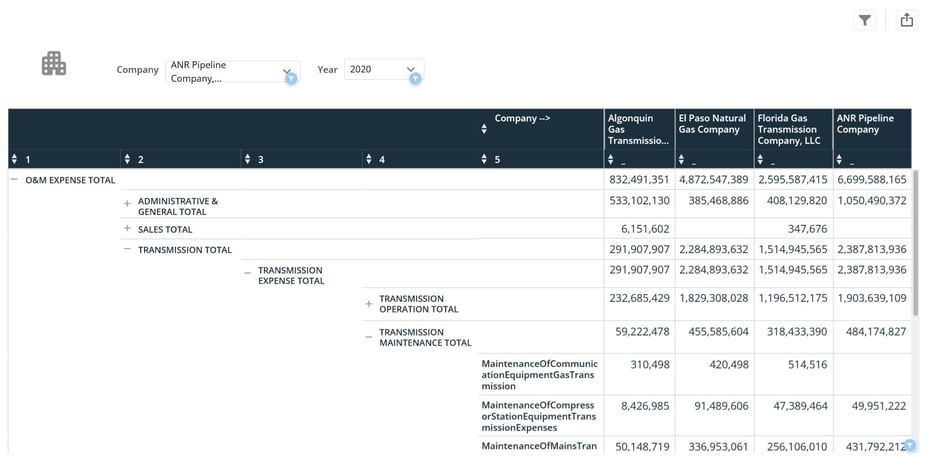927x457 pixels.
Task: Click the export/share icon at top right
Action: click(907, 21)
